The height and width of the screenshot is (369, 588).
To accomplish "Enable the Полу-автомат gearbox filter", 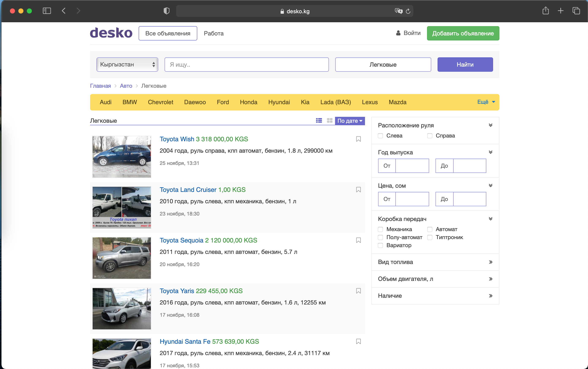I will tap(380, 237).
